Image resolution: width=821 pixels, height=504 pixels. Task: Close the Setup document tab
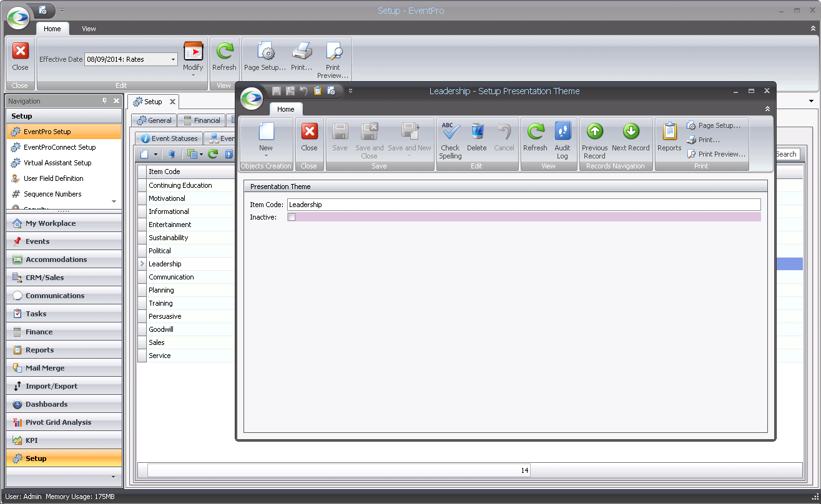click(173, 102)
